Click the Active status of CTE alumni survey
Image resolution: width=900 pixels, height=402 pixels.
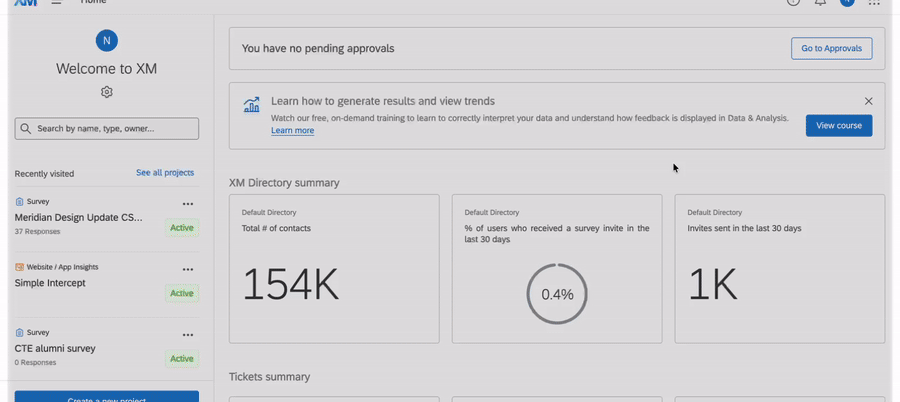click(182, 359)
